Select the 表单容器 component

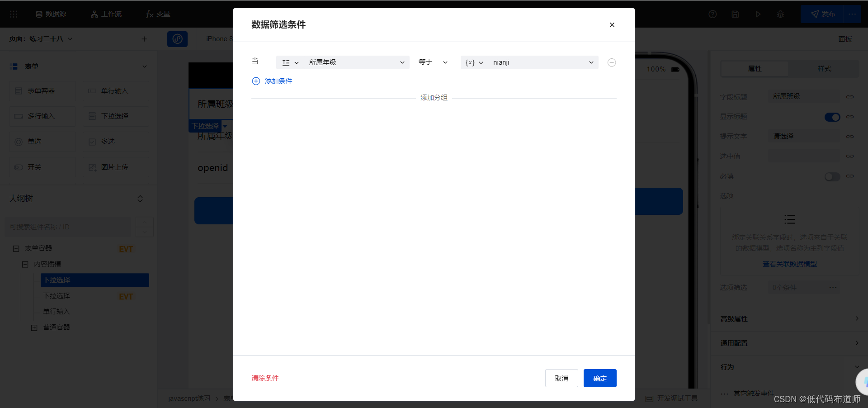coord(42,91)
